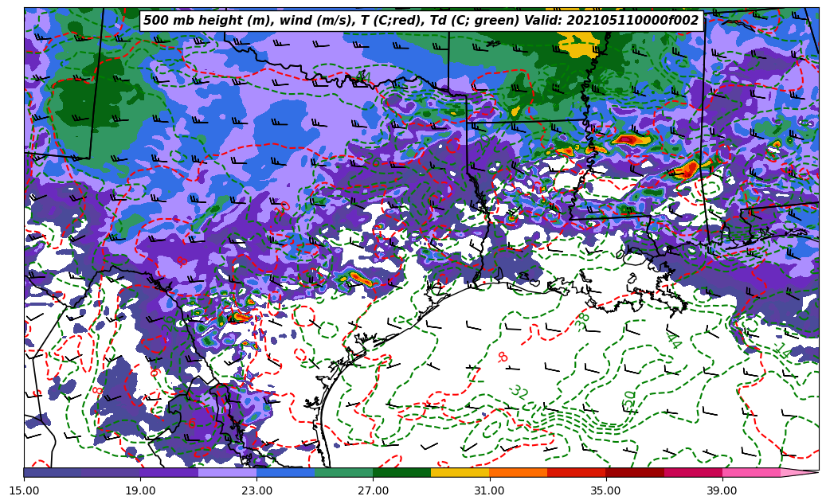Select the 27.00 colorbar tick label
826x504 pixels.
pos(373,490)
